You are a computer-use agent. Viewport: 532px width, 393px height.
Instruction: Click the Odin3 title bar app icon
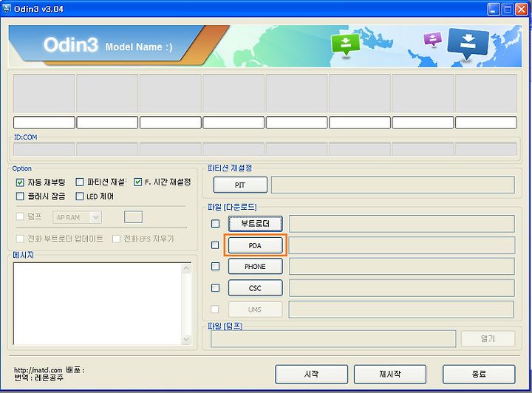coord(7,8)
